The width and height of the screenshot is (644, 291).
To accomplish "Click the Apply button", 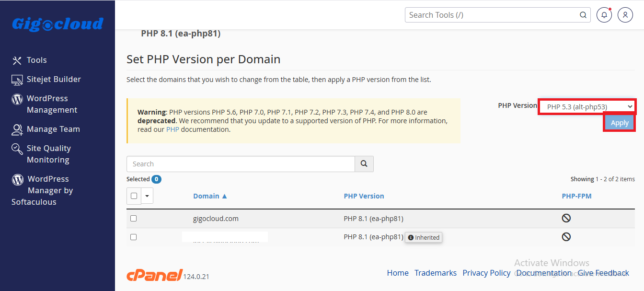I will pos(620,123).
